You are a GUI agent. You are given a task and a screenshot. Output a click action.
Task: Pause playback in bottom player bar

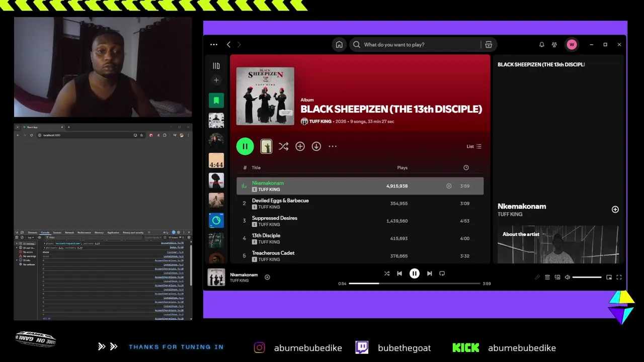[414, 274]
